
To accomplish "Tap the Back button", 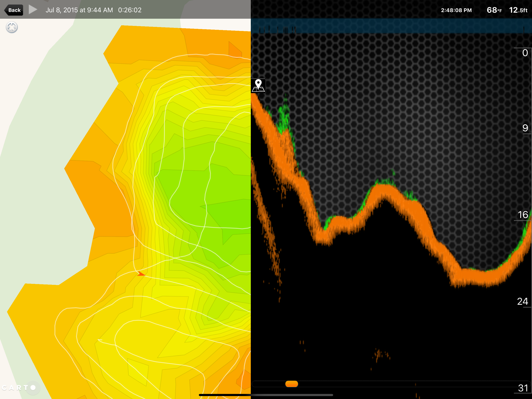I will [x=14, y=10].
